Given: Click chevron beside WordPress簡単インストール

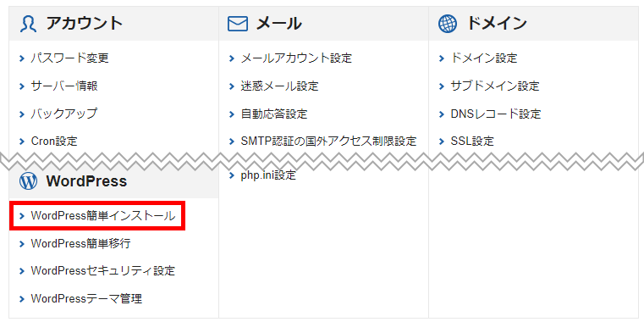Looking at the screenshot, I should (22, 216).
